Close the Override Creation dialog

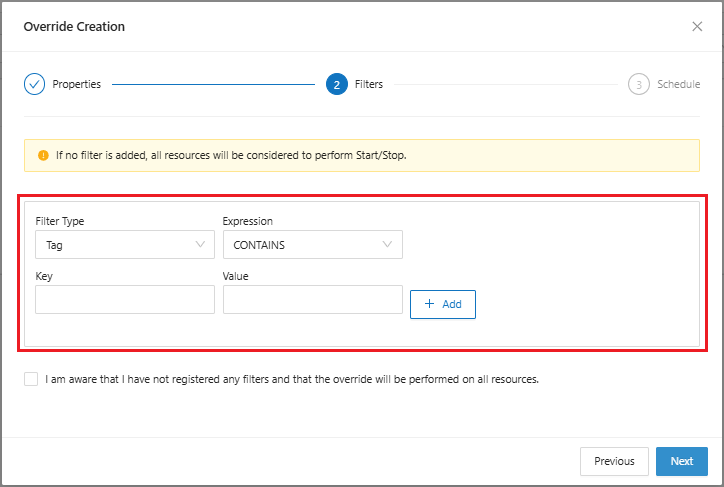click(x=697, y=26)
